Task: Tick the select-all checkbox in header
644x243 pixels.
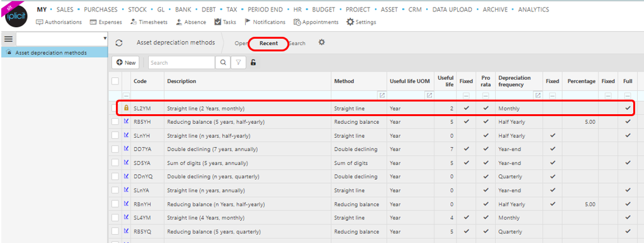Action: point(115,81)
